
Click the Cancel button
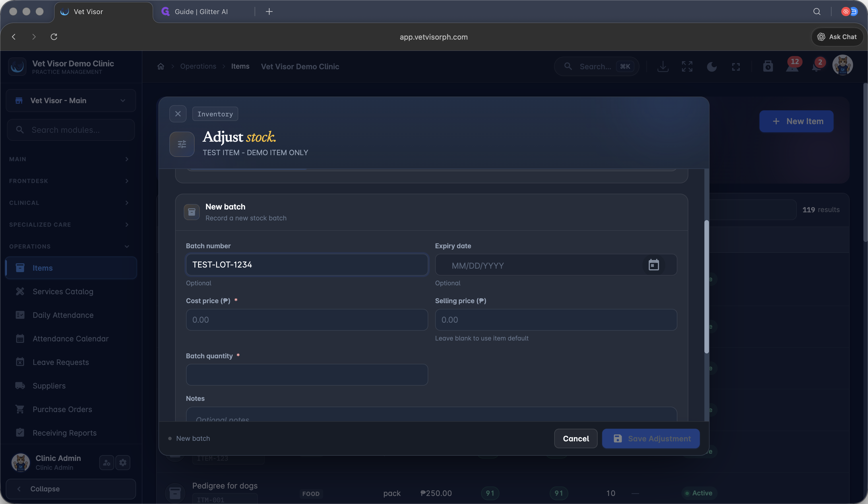click(576, 438)
